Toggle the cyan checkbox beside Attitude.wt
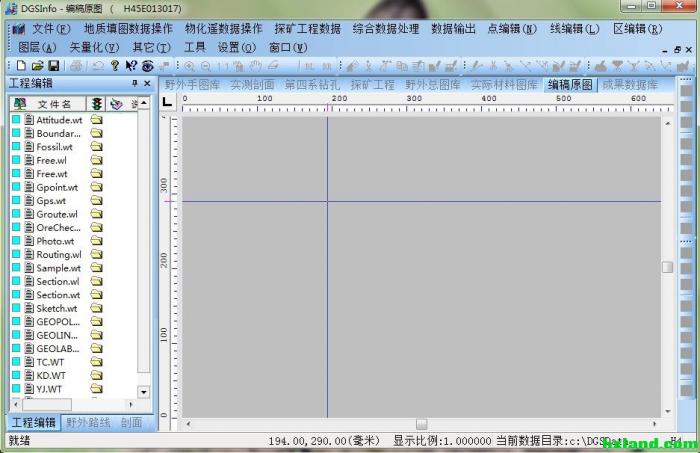The width and height of the screenshot is (700, 453). coord(16,120)
